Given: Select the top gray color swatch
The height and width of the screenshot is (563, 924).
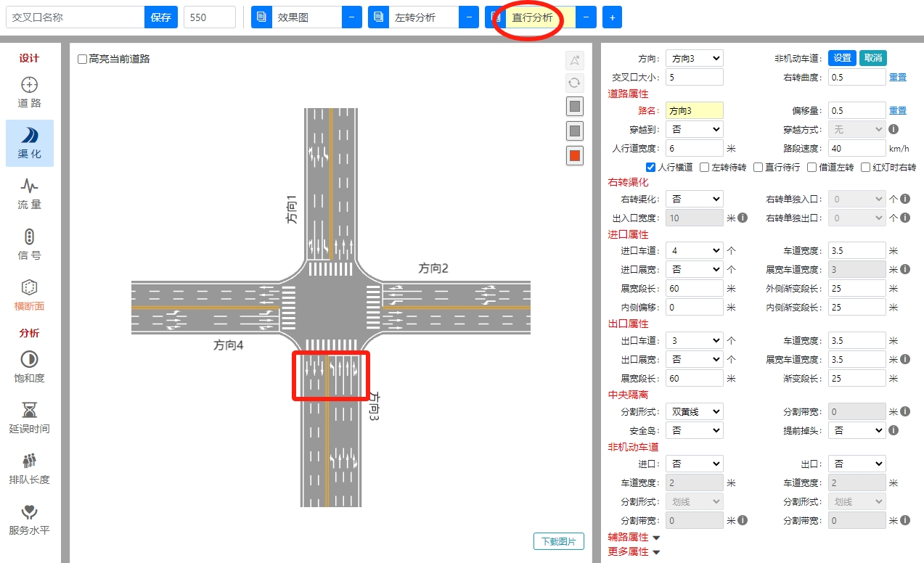Looking at the screenshot, I should pyautogui.click(x=575, y=107).
